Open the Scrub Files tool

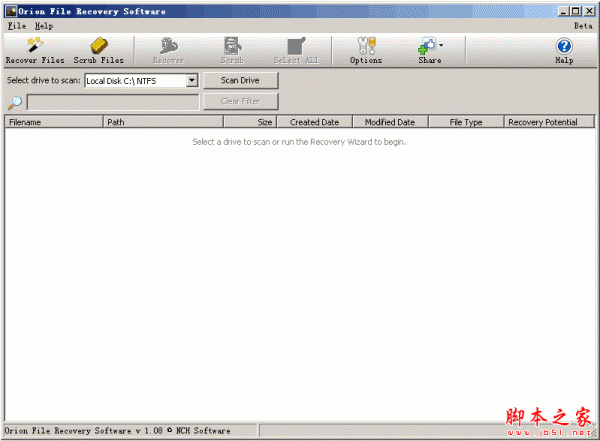99,51
